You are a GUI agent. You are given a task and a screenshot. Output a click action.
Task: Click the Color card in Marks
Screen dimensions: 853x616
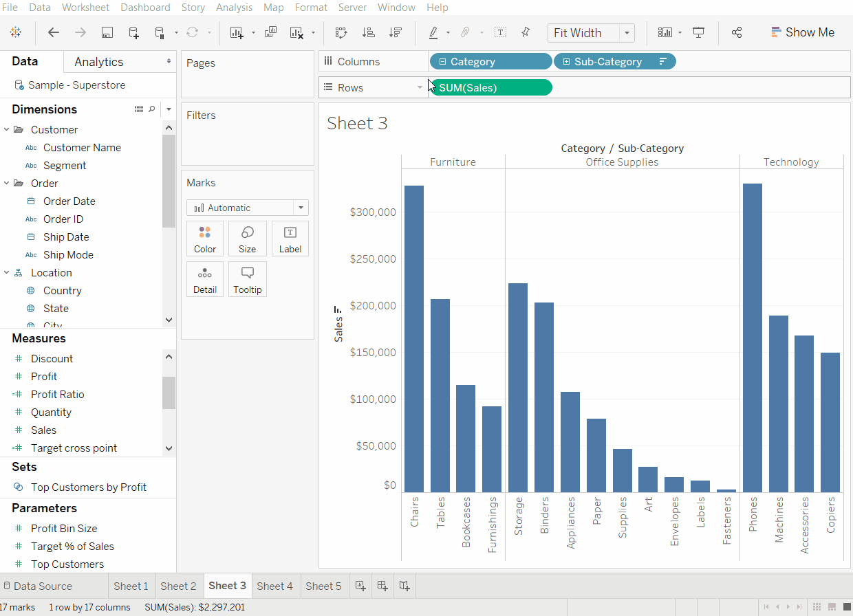click(x=205, y=239)
